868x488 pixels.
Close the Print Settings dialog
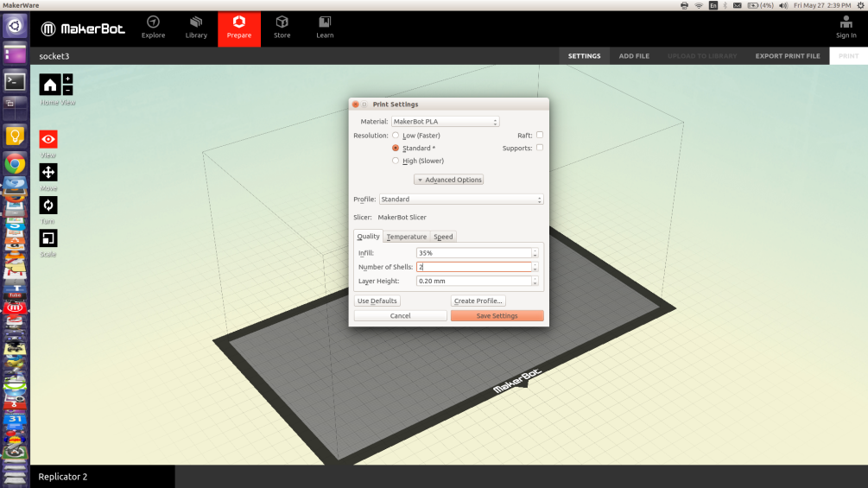355,104
